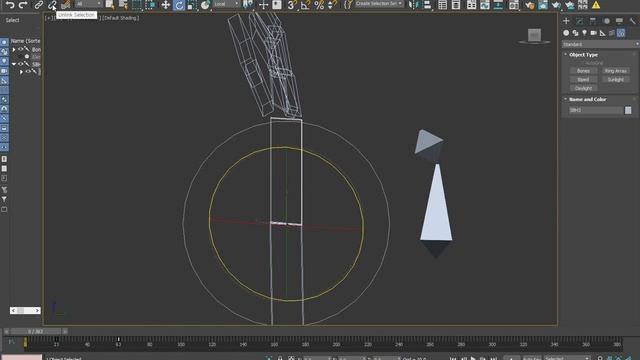Activate Bind to Space Warp tool
This screenshot has width=640, height=360.
pyautogui.click(x=65, y=5)
